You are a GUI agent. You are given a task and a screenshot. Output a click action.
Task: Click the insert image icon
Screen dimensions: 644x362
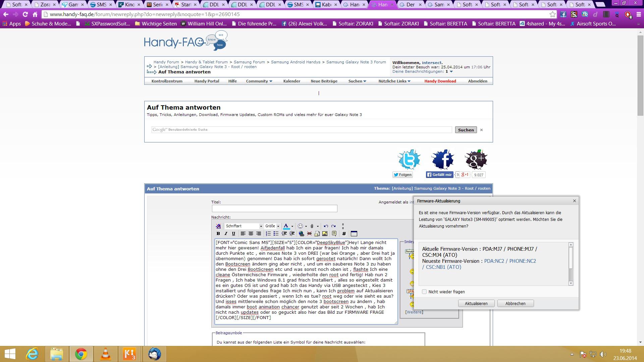[x=325, y=234]
